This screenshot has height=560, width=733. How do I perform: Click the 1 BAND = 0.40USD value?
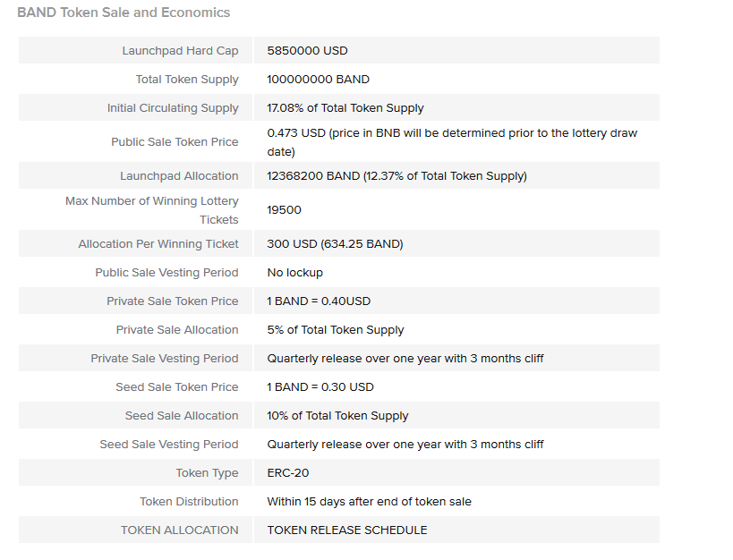click(x=319, y=301)
